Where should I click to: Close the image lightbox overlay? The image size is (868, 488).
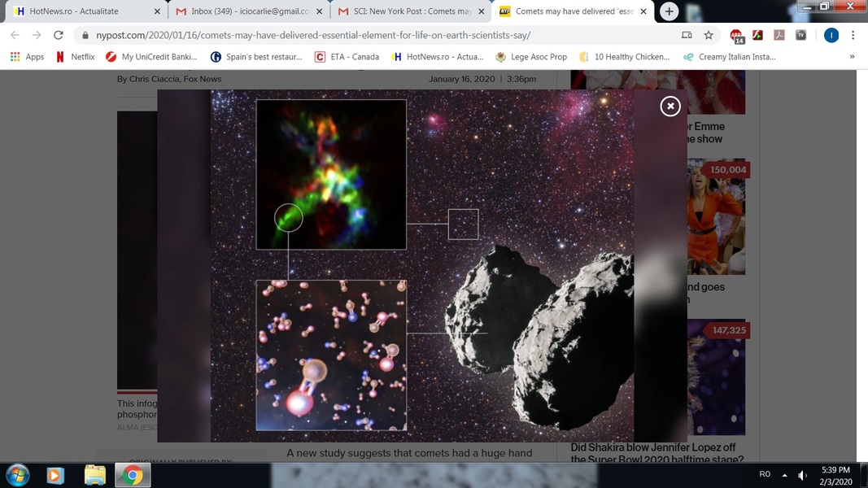(x=670, y=107)
